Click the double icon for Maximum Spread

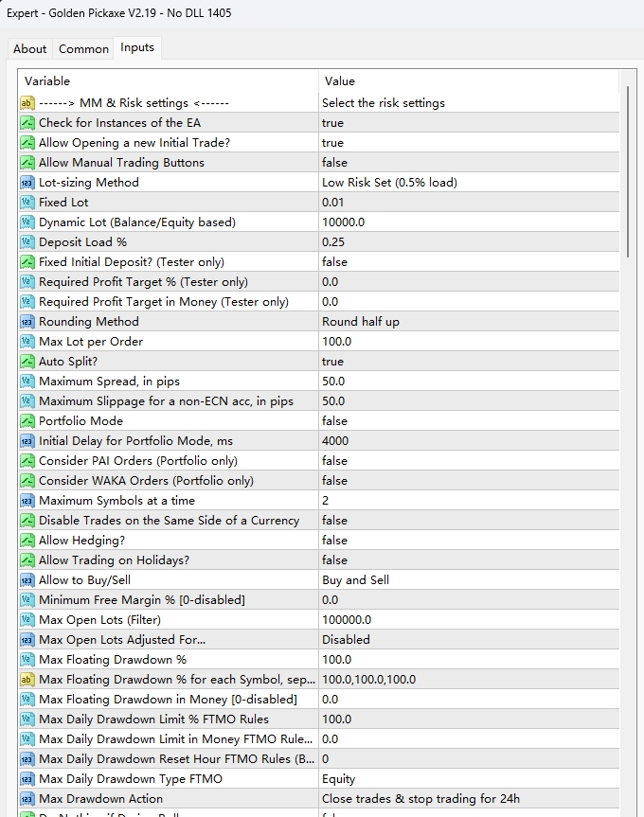[27, 382]
